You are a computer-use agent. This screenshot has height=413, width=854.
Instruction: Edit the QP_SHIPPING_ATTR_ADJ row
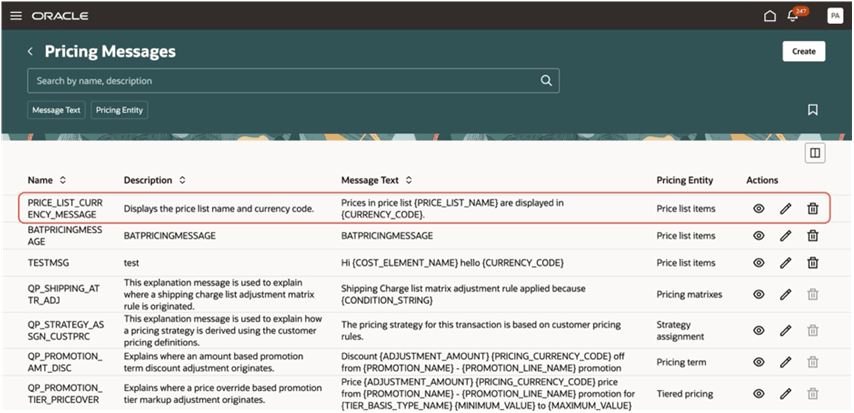point(785,294)
